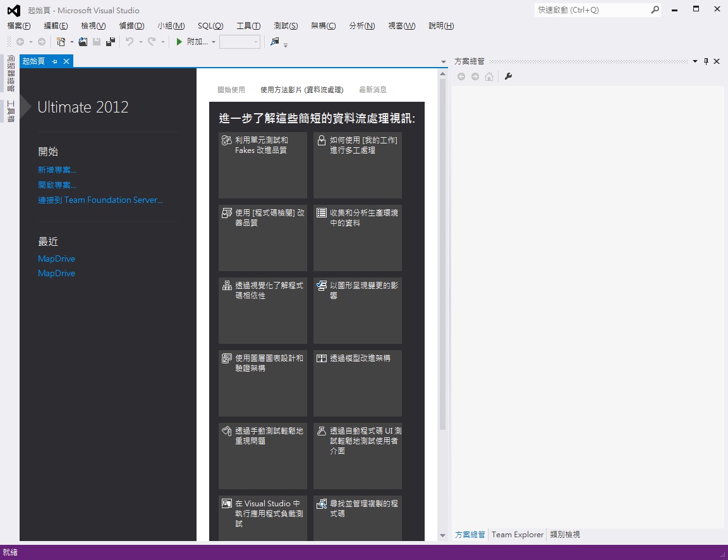Open the 使用 [程式碼檢閱] 改善品質 tile
The height and width of the screenshot is (560, 728).
tap(263, 238)
